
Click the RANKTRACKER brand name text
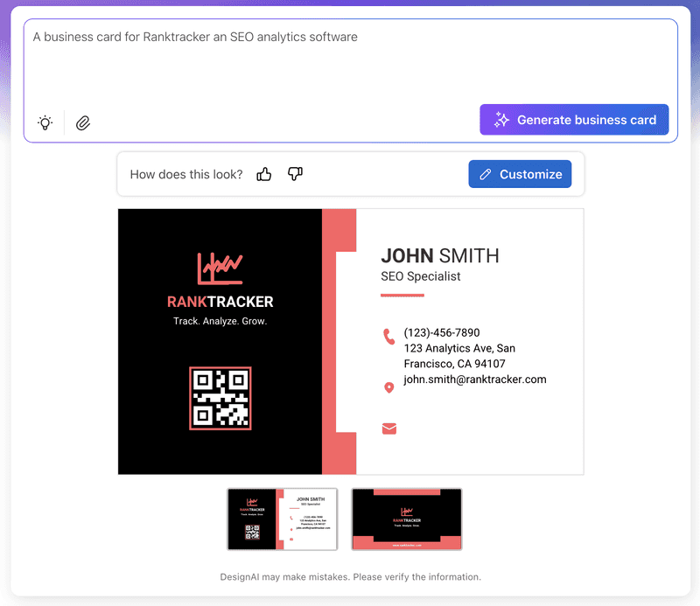(220, 302)
